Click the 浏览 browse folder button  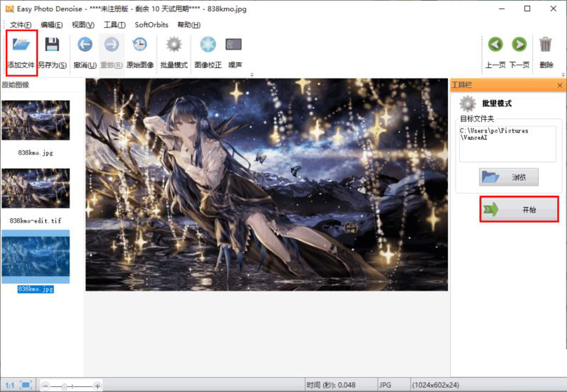pos(509,177)
